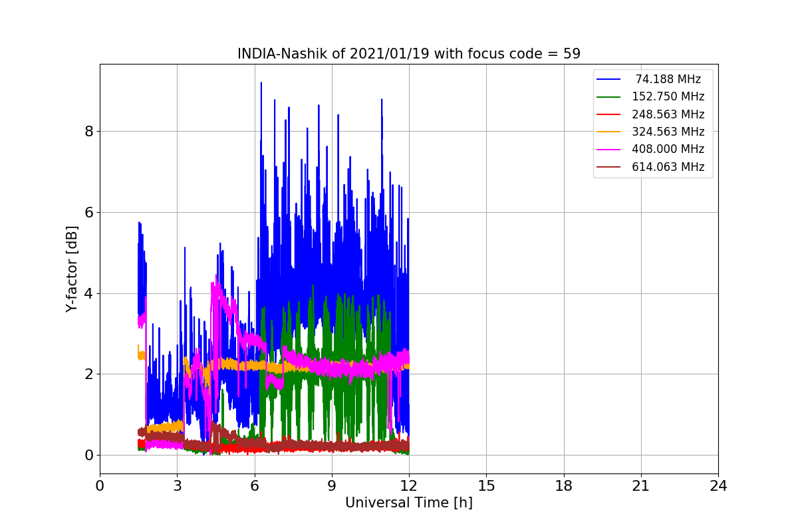
Task: Click x-axis tick label 12
Action: pyautogui.click(x=409, y=486)
